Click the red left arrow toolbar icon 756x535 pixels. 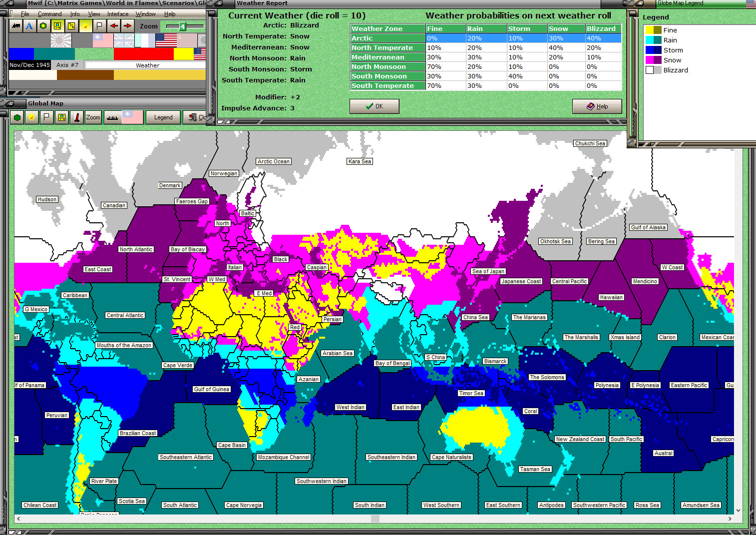[114, 26]
